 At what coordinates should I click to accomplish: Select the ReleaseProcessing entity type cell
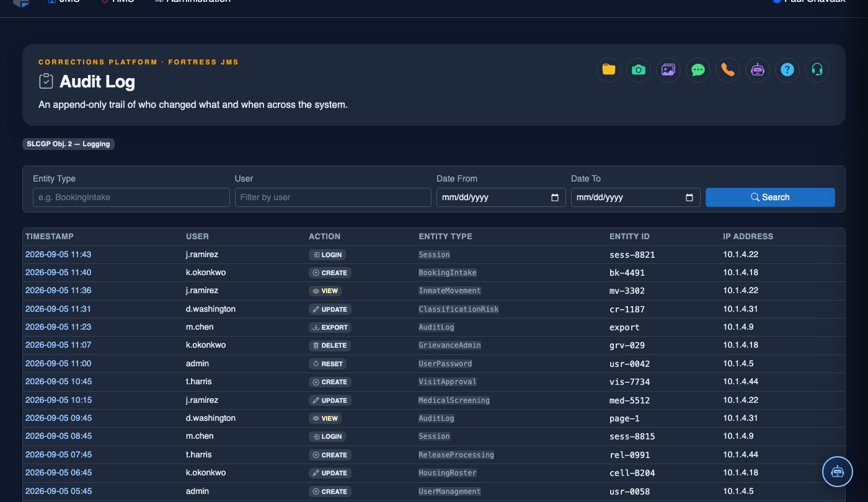[x=456, y=455]
